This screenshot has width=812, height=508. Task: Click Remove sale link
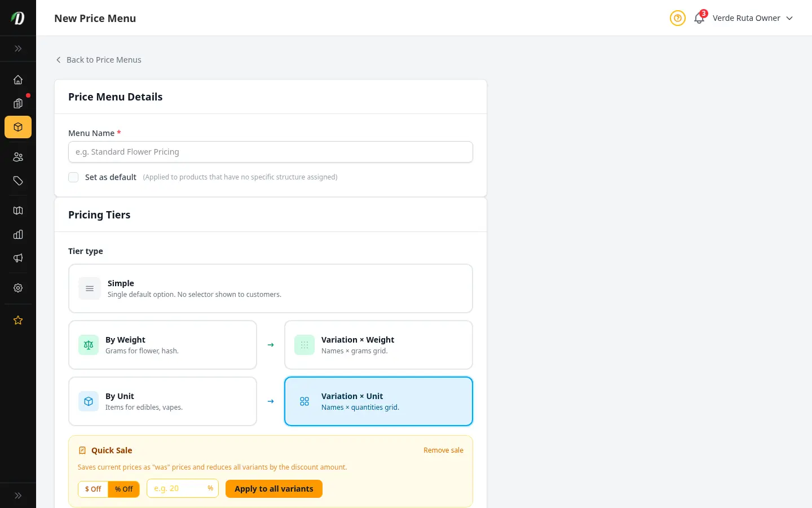[x=443, y=450]
